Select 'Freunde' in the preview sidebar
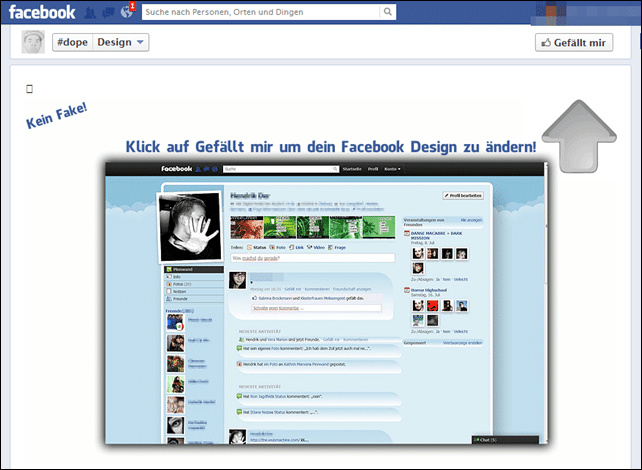 [x=194, y=299]
